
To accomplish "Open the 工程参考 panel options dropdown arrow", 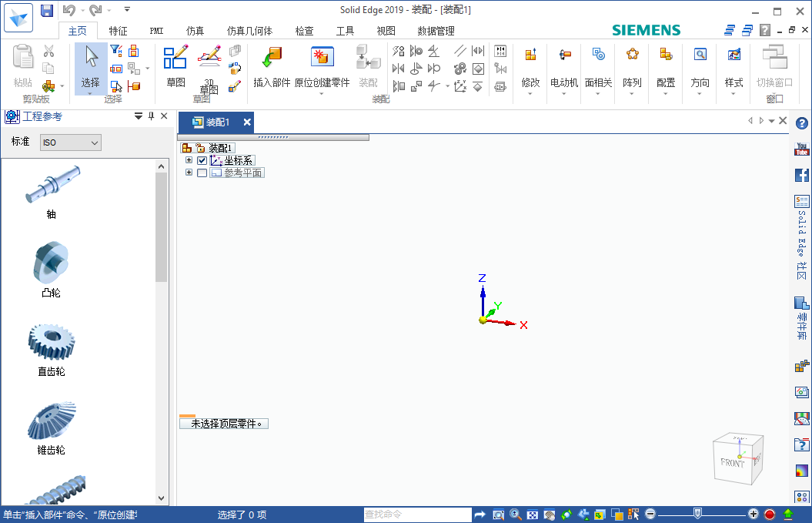I will tap(139, 116).
